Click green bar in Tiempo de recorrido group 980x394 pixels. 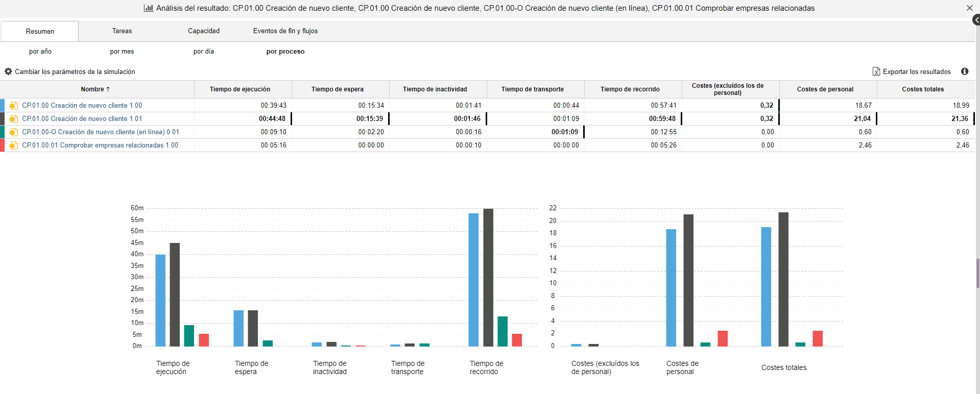click(503, 332)
